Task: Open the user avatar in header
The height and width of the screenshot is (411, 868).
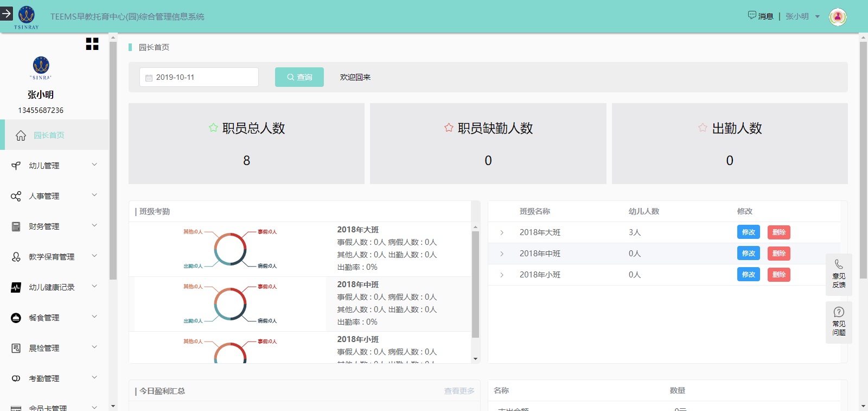Action: [x=838, y=17]
